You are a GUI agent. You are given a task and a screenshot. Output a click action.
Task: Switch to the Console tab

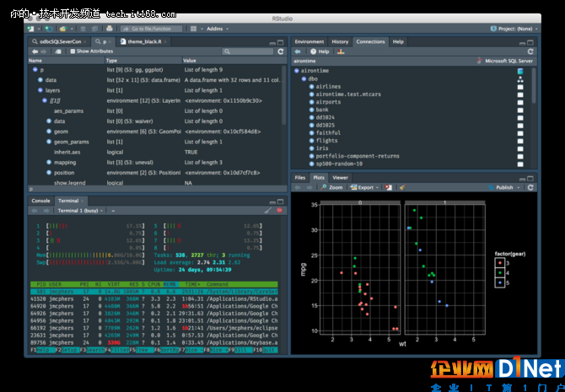pyautogui.click(x=40, y=201)
